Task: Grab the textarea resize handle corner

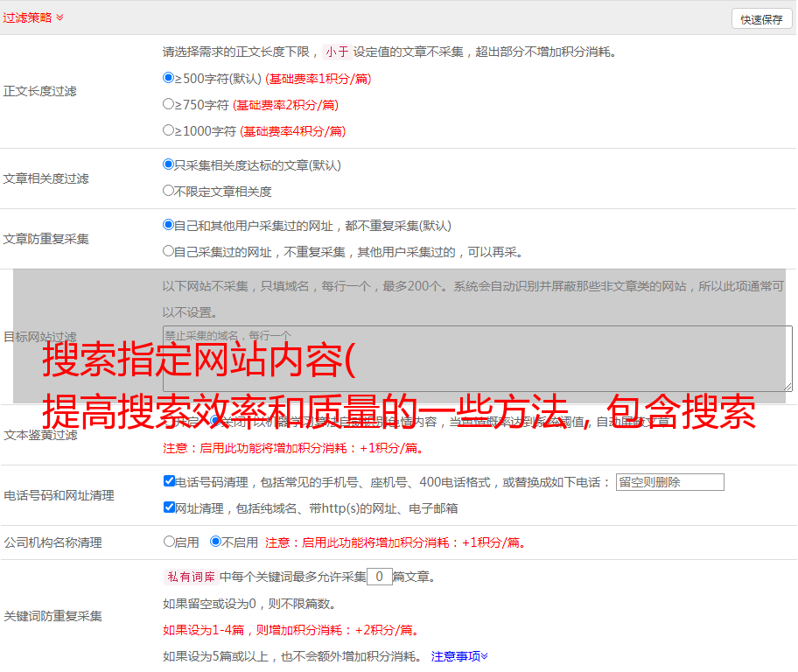Action: [x=787, y=386]
